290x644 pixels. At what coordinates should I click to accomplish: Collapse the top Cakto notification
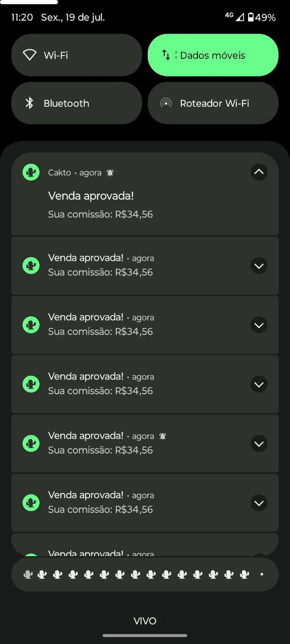tap(259, 172)
